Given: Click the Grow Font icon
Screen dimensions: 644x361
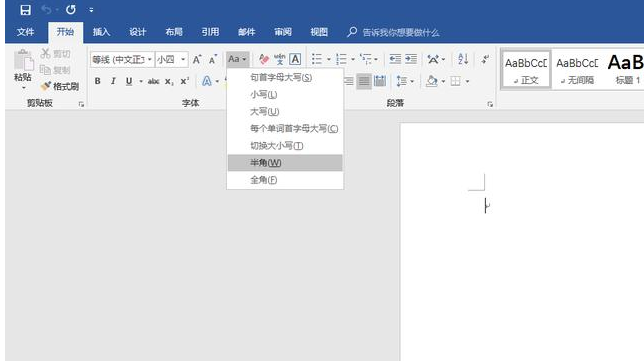Looking at the screenshot, I should pos(197,60).
